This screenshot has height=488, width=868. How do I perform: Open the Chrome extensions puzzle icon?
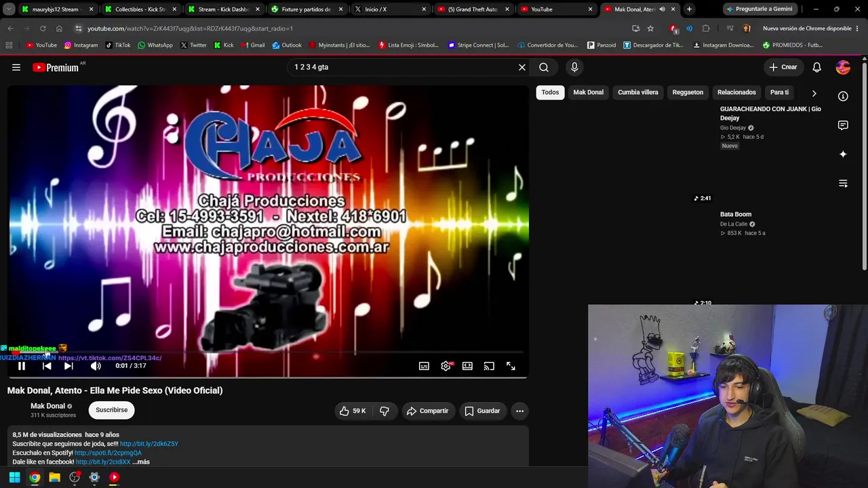[706, 28]
